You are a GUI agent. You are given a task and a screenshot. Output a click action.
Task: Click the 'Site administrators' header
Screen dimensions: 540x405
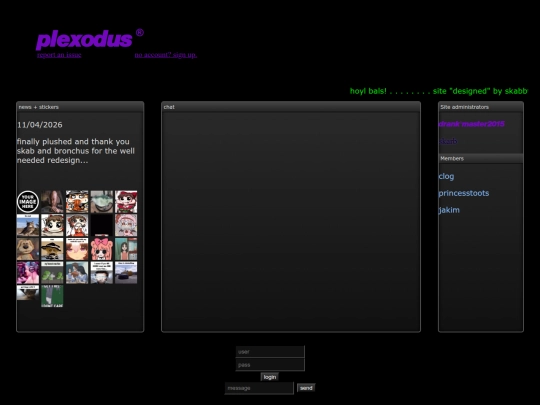pos(481,107)
